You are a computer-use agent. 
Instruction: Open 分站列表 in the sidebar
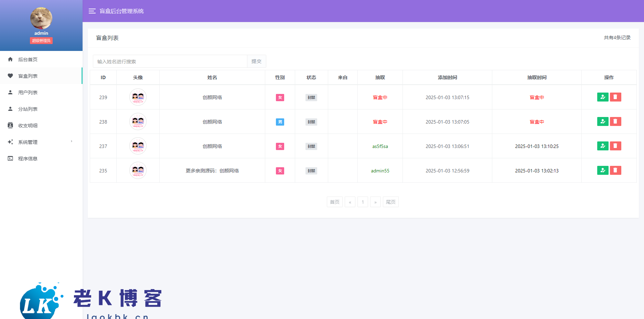tap(28, 109)
